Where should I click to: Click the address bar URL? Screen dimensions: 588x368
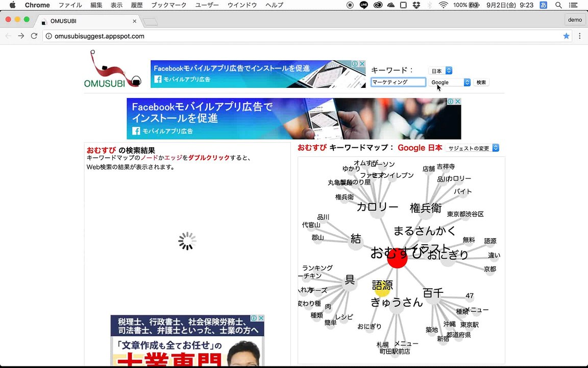point(100,36)
